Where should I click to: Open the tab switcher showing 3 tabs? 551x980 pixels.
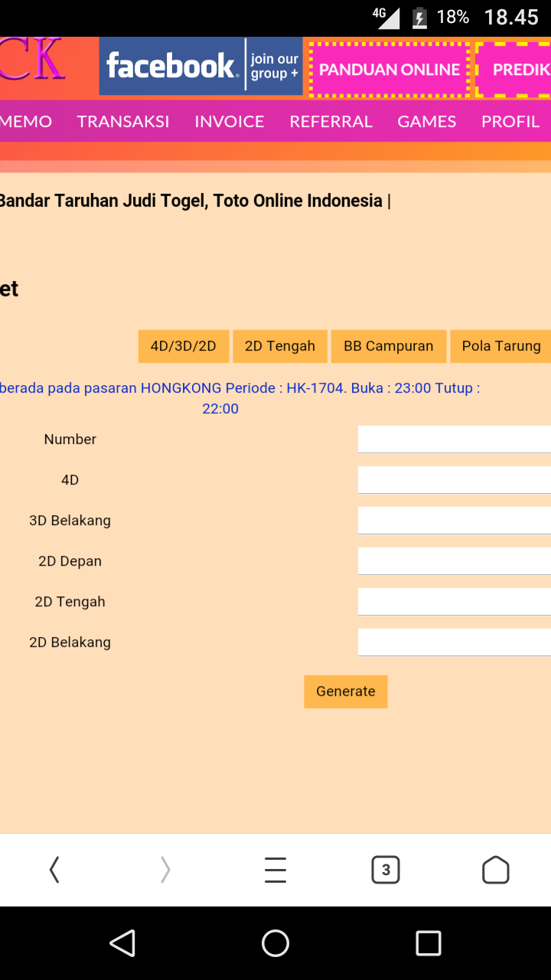(x=386, y=870)
